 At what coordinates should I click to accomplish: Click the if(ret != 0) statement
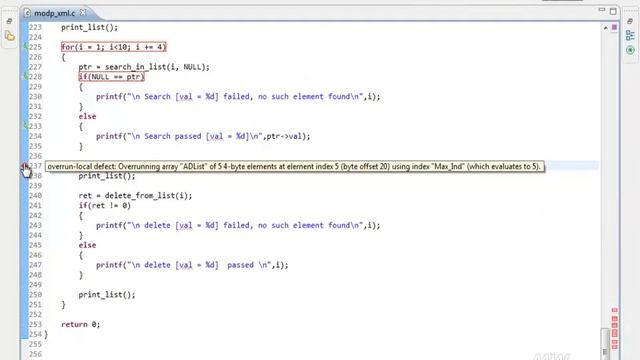coord(104,205)
